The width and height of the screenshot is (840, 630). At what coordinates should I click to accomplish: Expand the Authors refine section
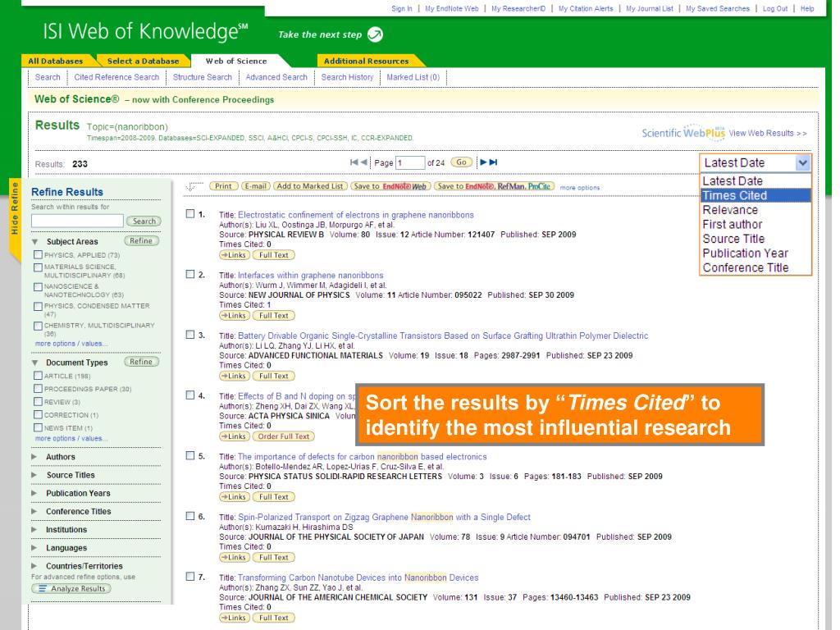click(34, 457)
